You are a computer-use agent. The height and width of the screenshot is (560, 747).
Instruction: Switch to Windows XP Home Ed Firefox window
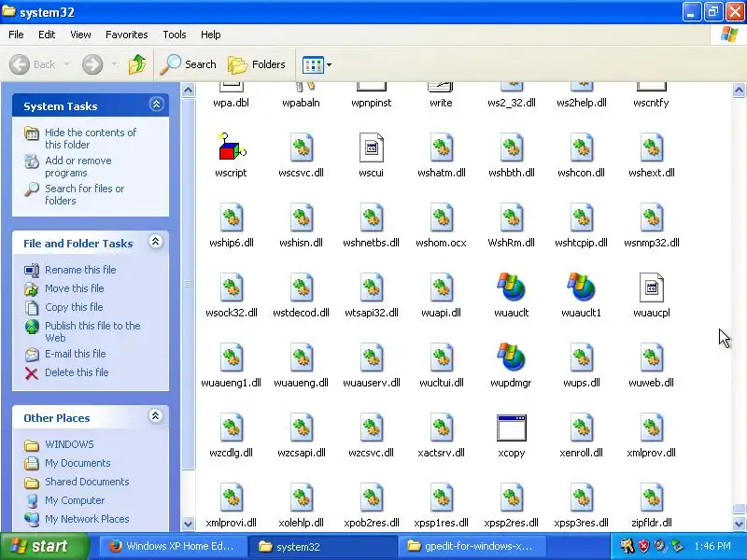(x=173, y=546)
